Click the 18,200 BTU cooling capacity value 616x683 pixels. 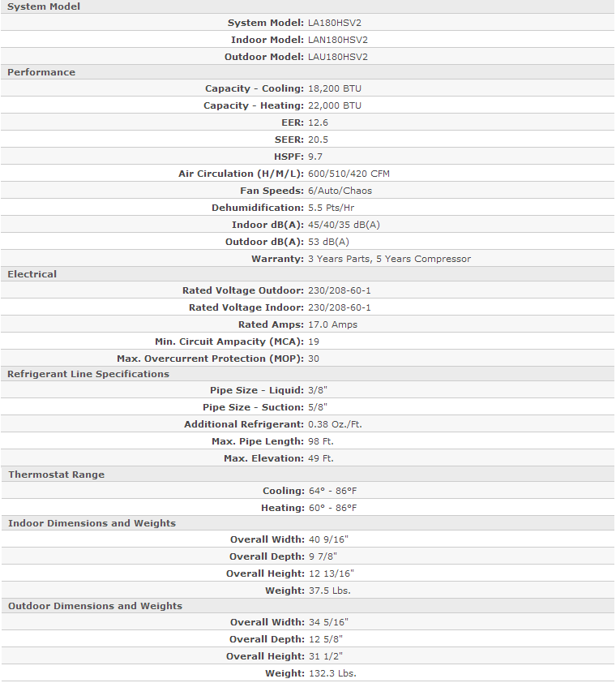tap(335, 88)
